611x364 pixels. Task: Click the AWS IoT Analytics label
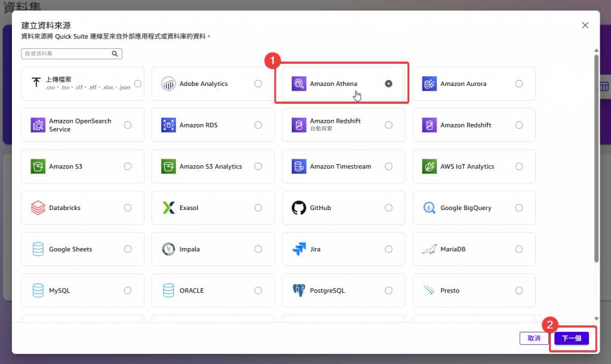tap(467, 167)
